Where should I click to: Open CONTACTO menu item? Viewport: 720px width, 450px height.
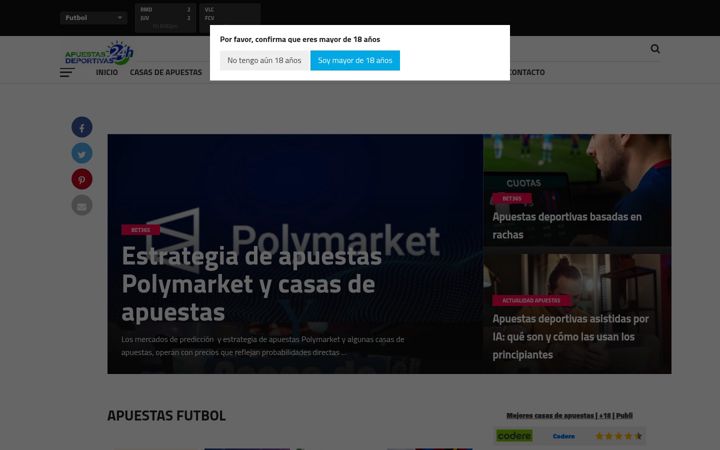click(x=527, y=73)
